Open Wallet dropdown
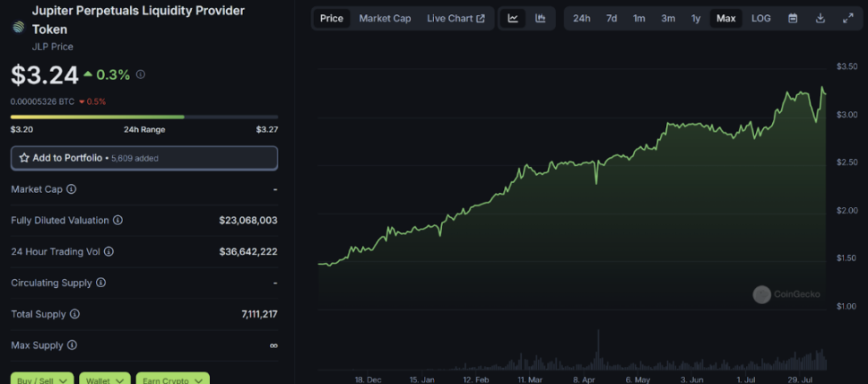868x384 pixels. point(105,379)
